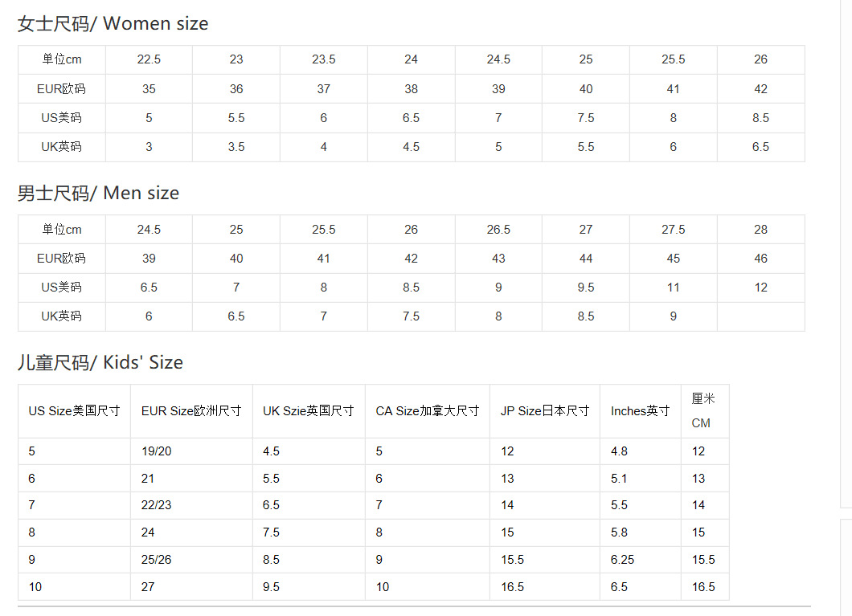Screen dimensions: 852x616
Task: Click EUR size 35 in Women table
Action: 149,89
